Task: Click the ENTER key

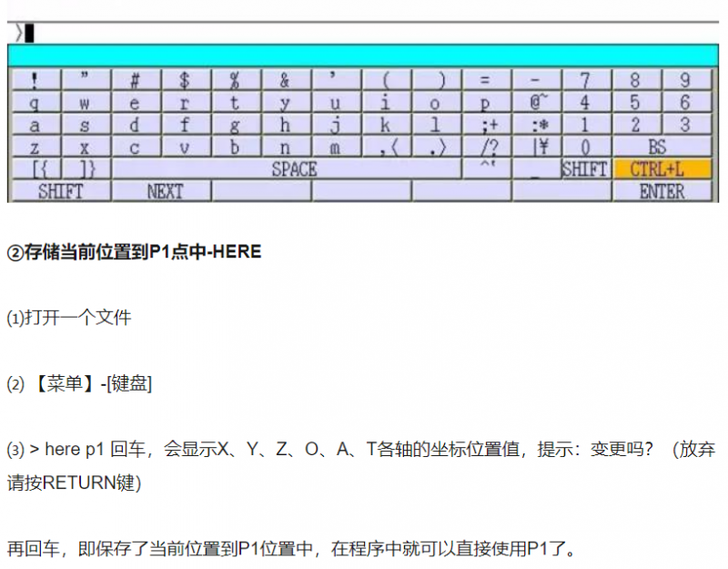Action: tap(662, 191)
